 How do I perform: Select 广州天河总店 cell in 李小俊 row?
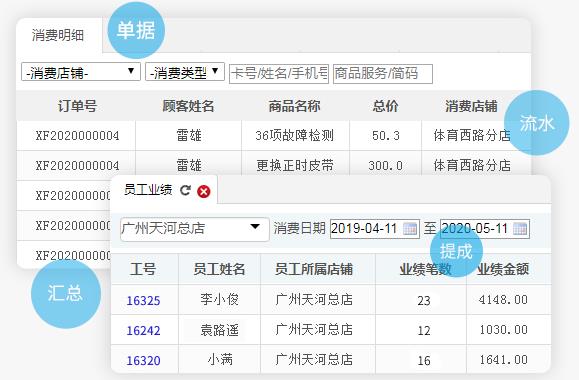point(314,299)
